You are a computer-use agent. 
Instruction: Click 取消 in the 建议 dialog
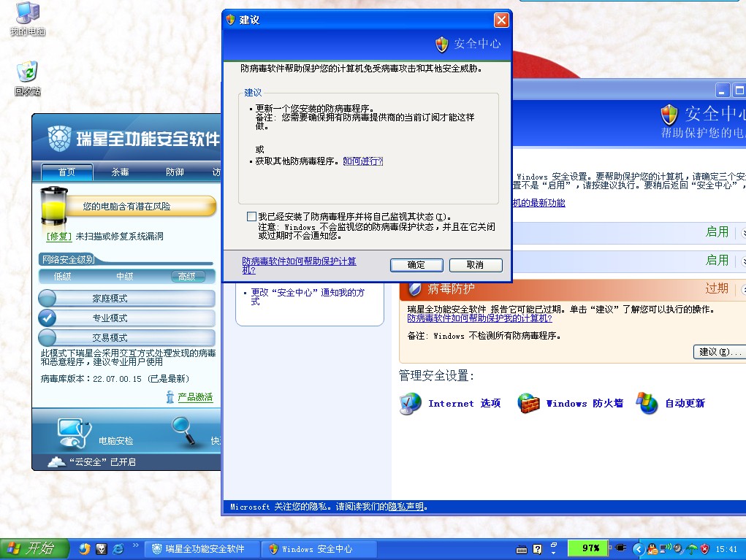pyautogui.click(x=475, y=265)
